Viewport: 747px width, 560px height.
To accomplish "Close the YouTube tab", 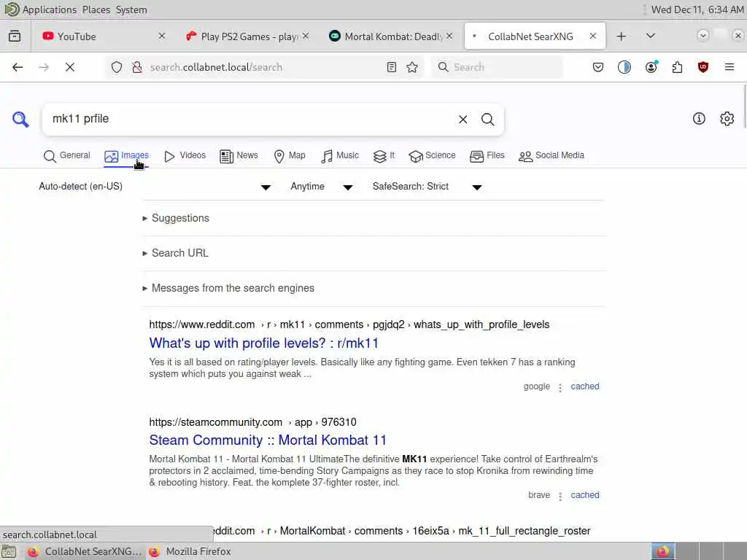I will click(161, 36).
